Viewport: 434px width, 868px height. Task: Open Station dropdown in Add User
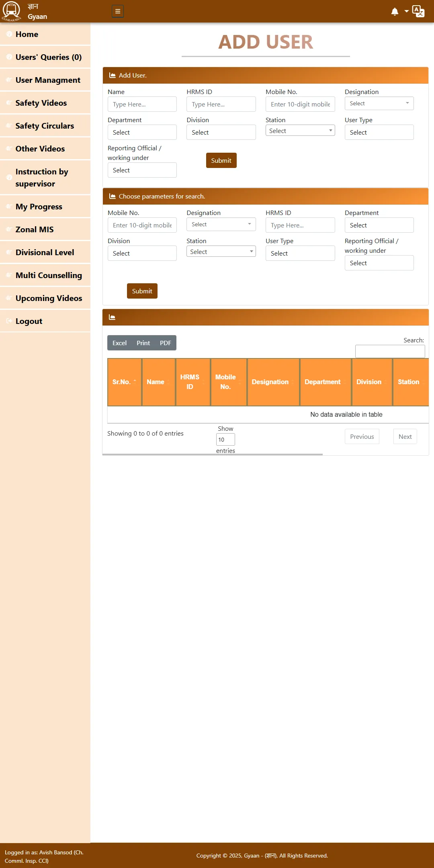(300, 131)
